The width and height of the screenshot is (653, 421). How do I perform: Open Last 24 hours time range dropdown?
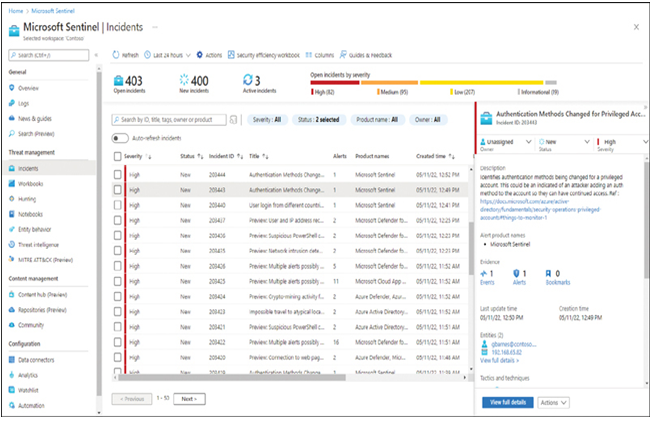tap(167, 55)
